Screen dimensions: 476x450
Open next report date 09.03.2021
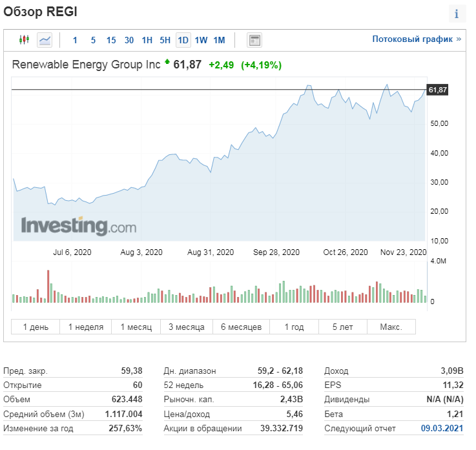tap(442, 428)
